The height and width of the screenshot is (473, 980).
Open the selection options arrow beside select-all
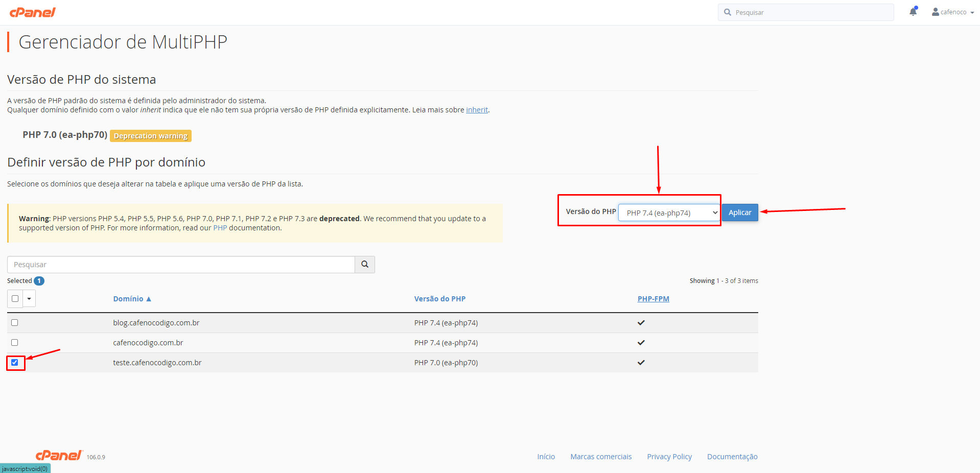pyautogui.click(x=29, y=299)
